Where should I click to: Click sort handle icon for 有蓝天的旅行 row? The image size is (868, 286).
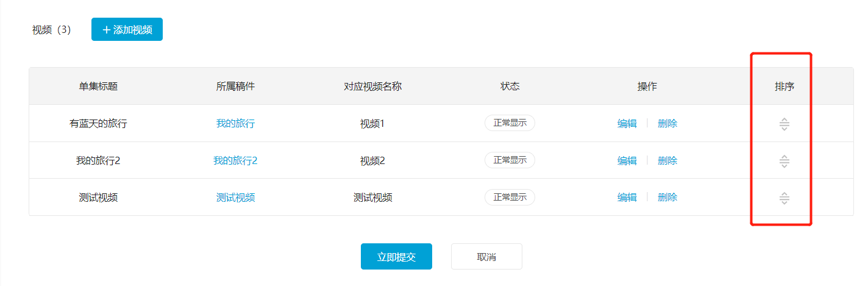click(x=784, y=124)
